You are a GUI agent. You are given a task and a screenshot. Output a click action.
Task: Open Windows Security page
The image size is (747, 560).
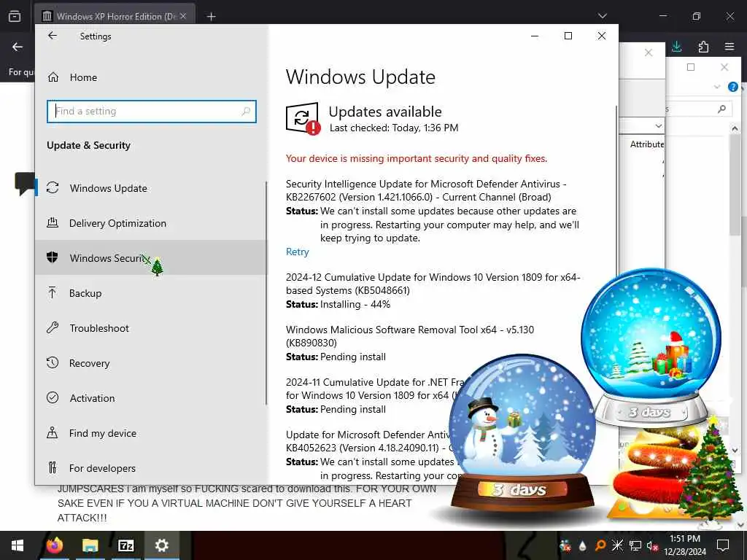pos(152,257)
